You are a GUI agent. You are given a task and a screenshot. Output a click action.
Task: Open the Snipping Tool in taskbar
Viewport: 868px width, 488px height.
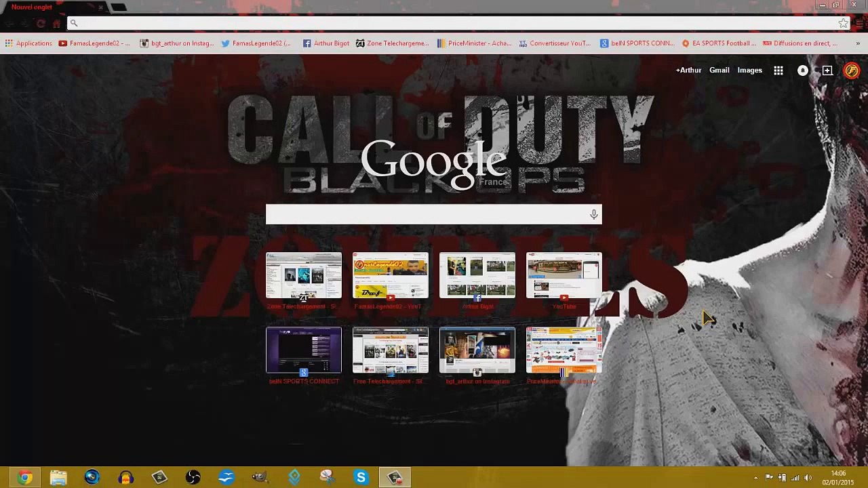[327, 478]
